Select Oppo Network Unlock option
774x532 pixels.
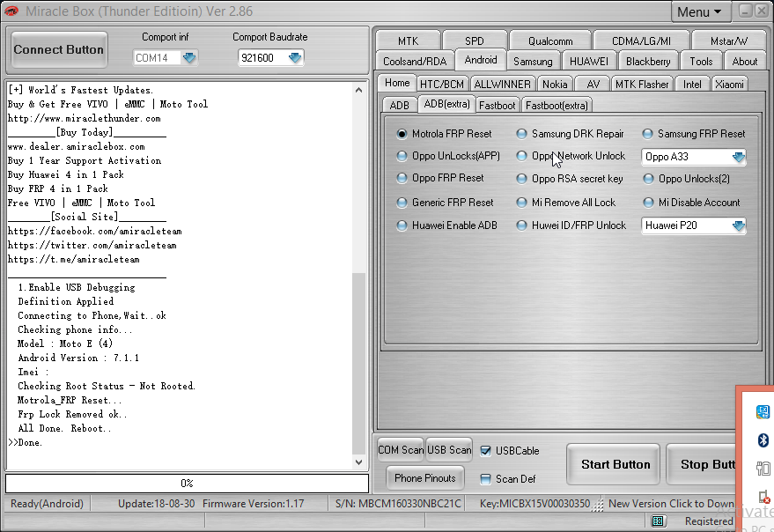coord(571,156)
